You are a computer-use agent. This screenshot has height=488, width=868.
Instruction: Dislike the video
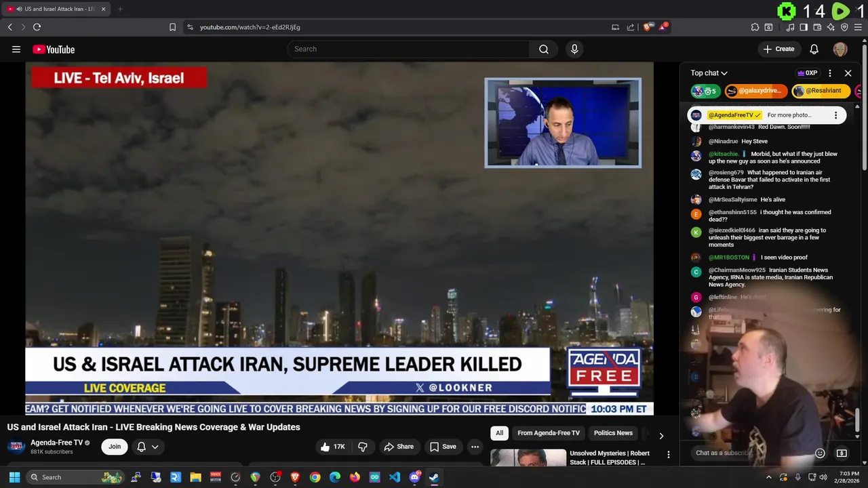tap(363, 447)
